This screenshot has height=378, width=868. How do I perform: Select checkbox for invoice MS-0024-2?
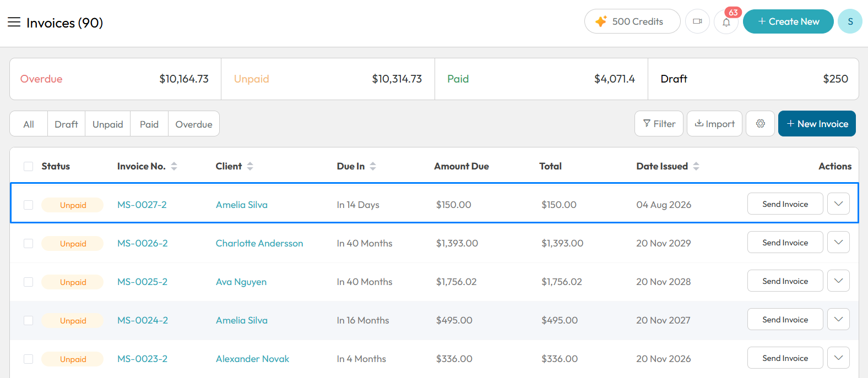pos(28,320)
